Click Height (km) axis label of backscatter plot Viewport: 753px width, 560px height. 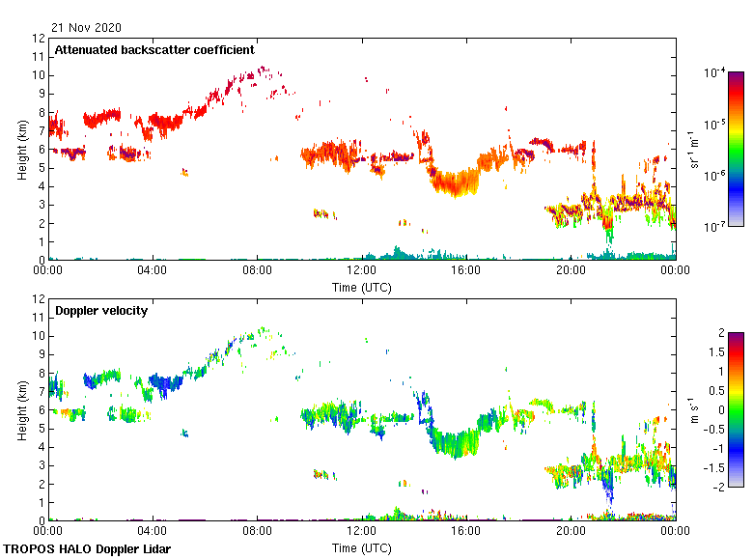coord(21,149)
